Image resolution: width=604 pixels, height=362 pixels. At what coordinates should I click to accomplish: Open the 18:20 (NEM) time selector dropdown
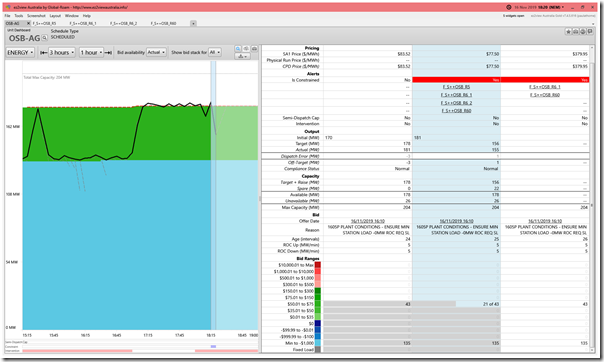(x=550, y=7)
